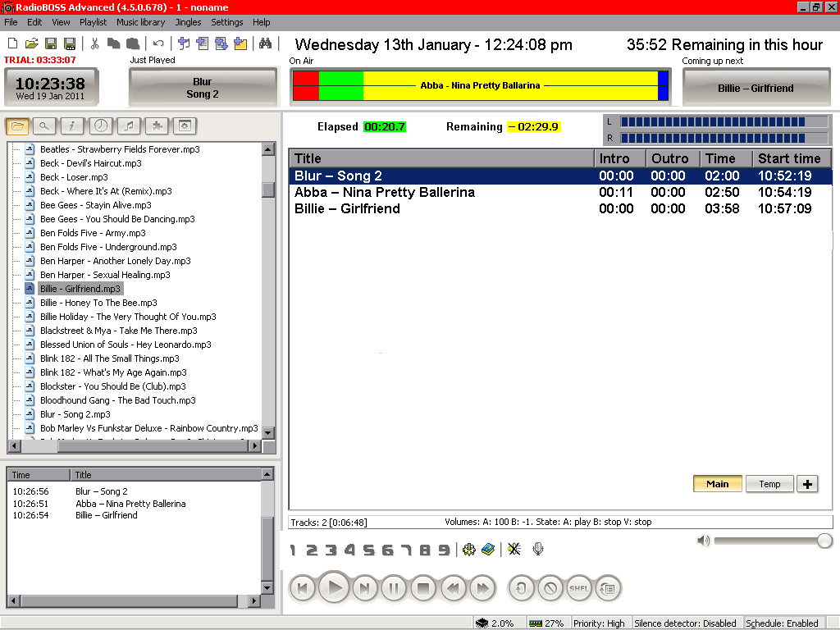This screenshot has width=840, height=630.
Task: Add a folder with the folder-plus icon
Action: (240, 43)
